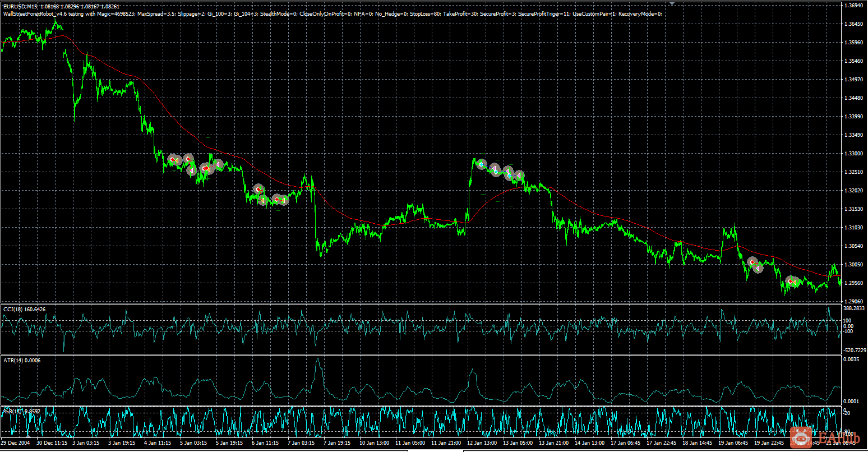This screenshot has width=868, height=452.
Task: Click the 11 Jan 05:00 time label
Action: pos(410,442)
